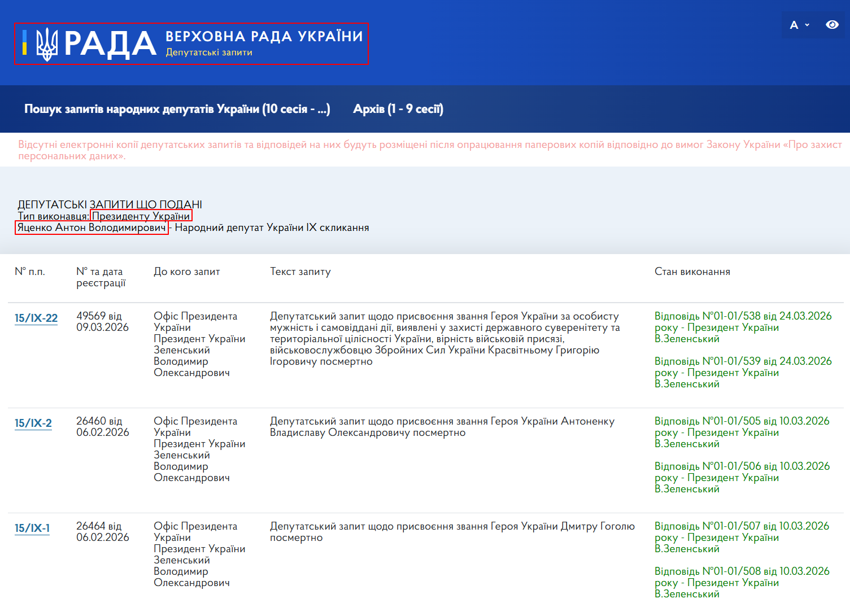Click recipient cell in row 15/IX-22
Image resolution: width=850 pixels, height=616 pixels.
(x=199, y=344)
